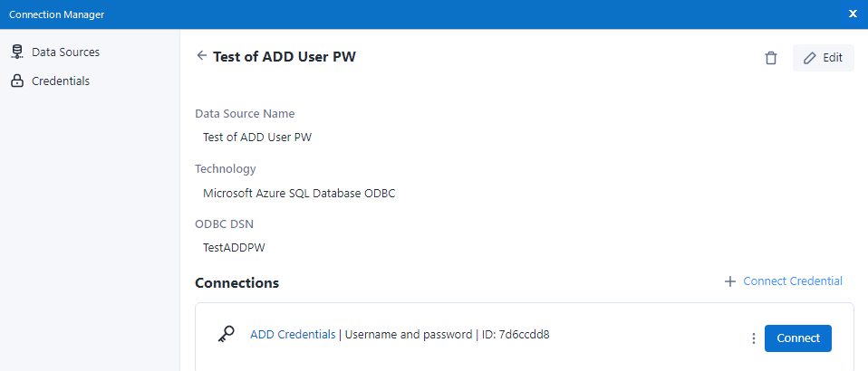Delete data source with trash icon
868x371 pixels.
click(771, 58)
